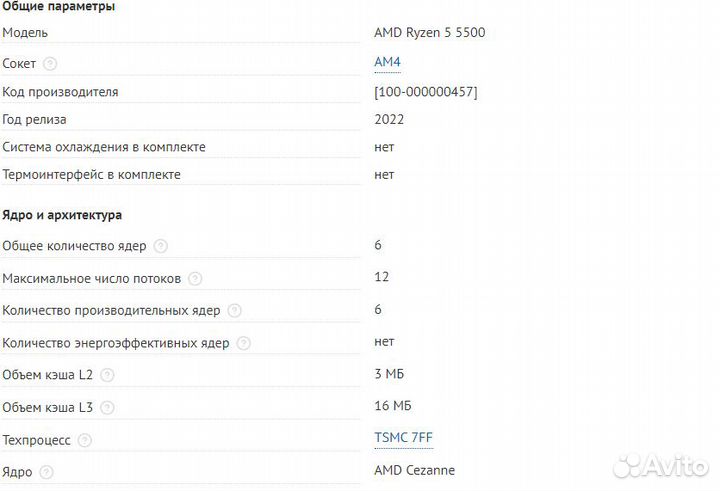
Task: Select manufacturer code [100-000000457]
Action: pos(426,92)
